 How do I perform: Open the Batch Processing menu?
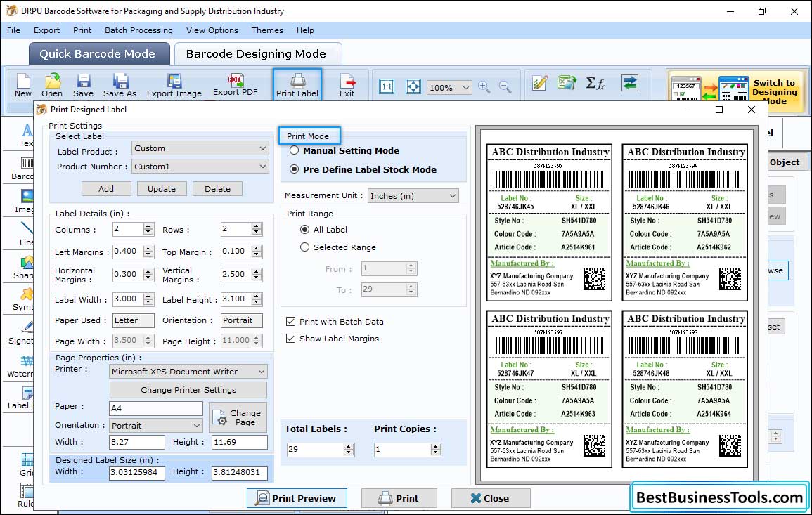138,30
